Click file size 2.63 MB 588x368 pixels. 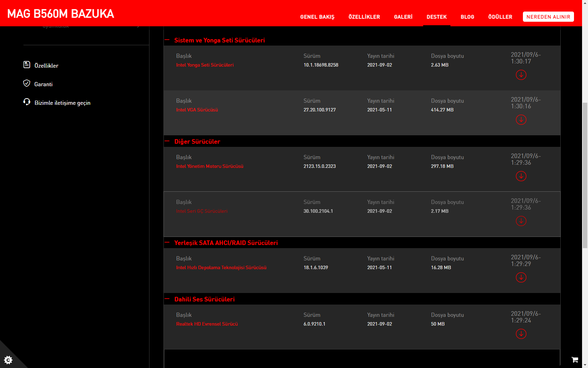click(x=440, y=65)
